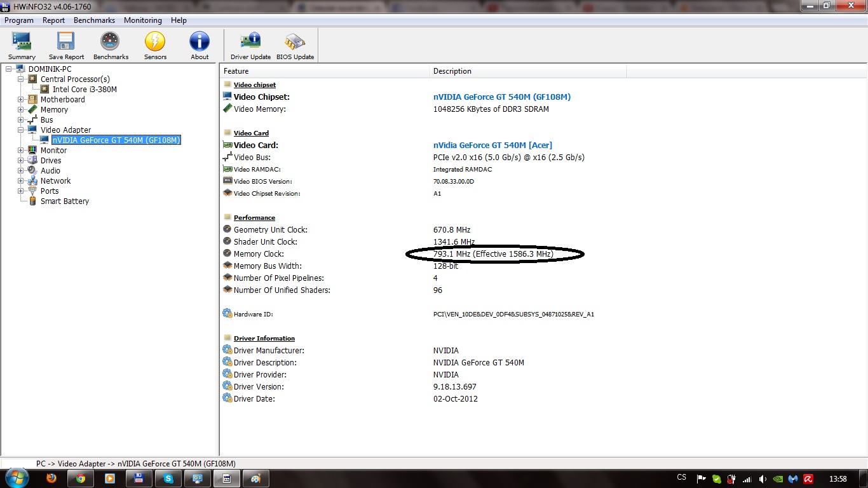Launch the Sensors toolbar icon
The height and width of the screenshot is (488, 868).
(x=155, y=46)
